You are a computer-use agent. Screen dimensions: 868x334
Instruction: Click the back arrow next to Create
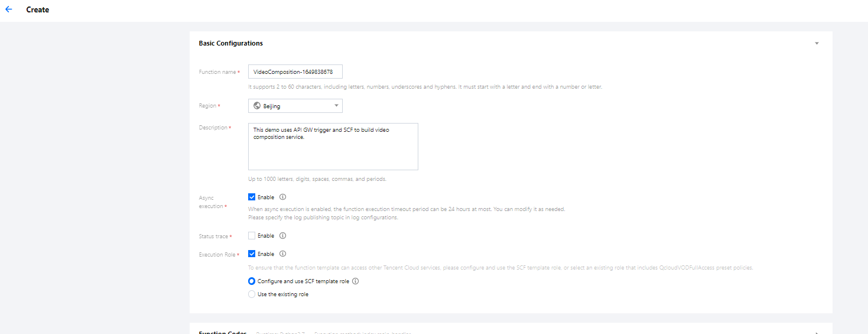click(8, 9)
